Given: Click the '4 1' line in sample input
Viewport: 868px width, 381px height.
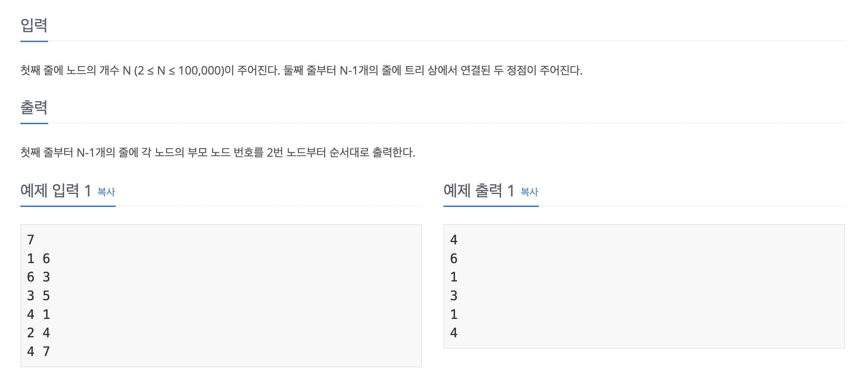Looking at the screenshot, I should (38, 314).
